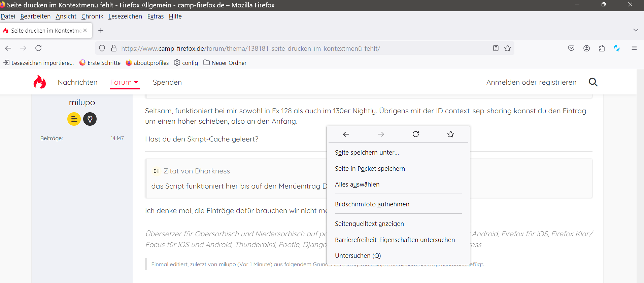Toggle reader view in address bar
This screenshot has height=283, width=644.
(x=496, y=48)
